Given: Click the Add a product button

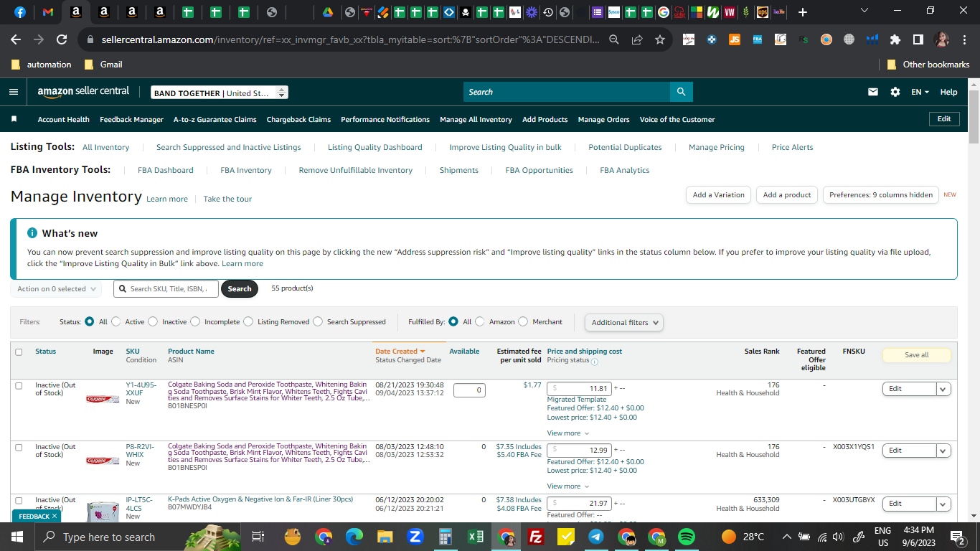Looking at the screenshot, I should [787, 194].
